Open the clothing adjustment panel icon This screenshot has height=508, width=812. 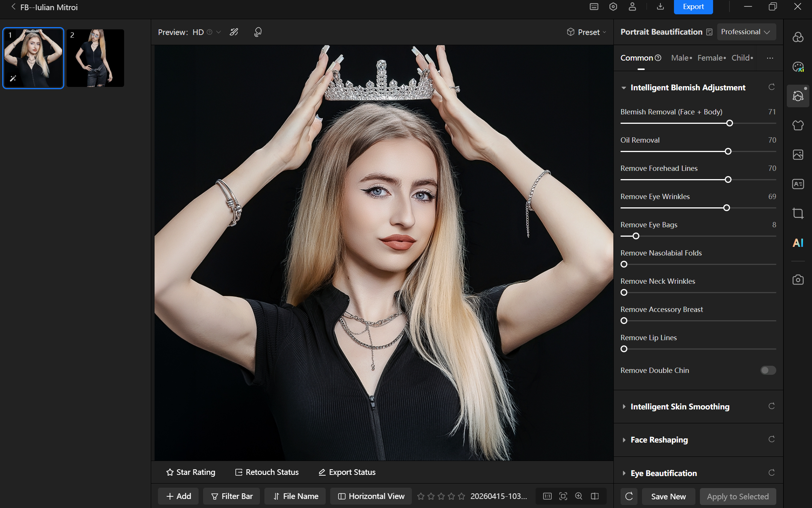click(798, 125)
